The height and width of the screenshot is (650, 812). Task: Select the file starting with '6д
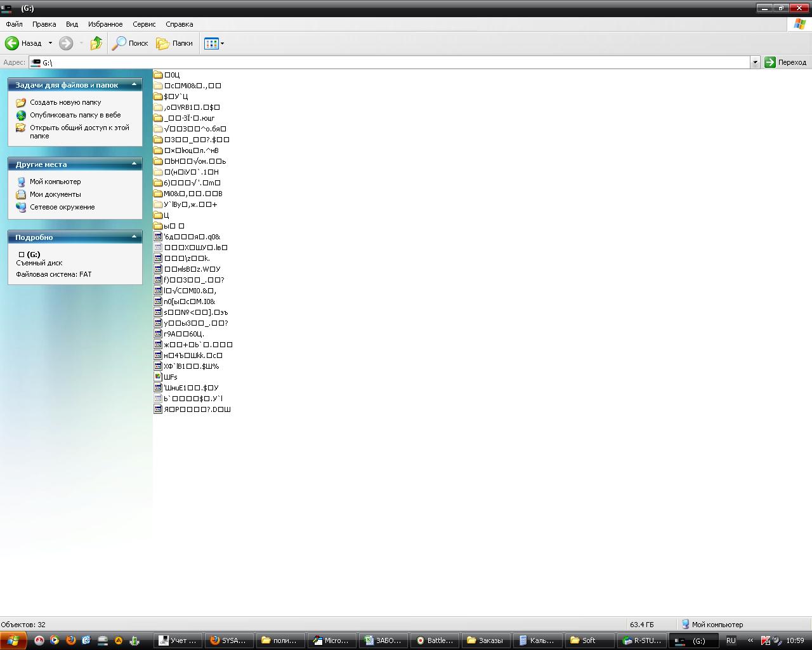pyautogui.click(x=187, y=237)
